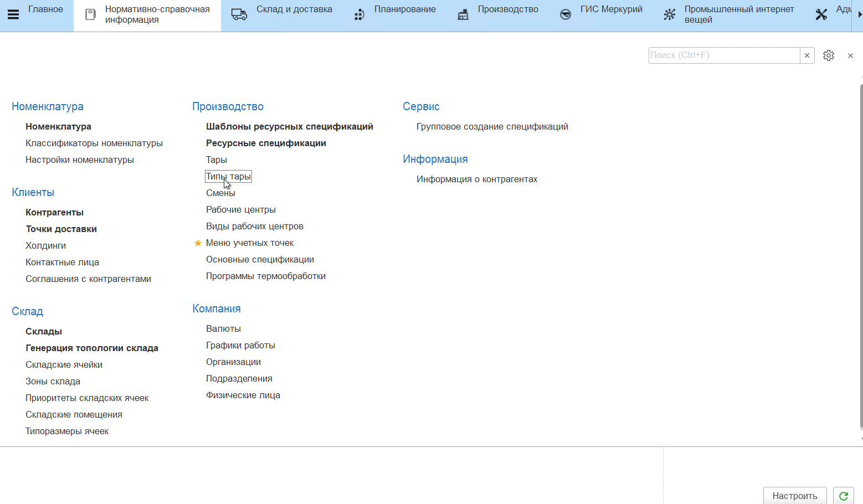Switch to the Главное tab
The width and height of the screenshot is (863, 504).
(45, 9)
